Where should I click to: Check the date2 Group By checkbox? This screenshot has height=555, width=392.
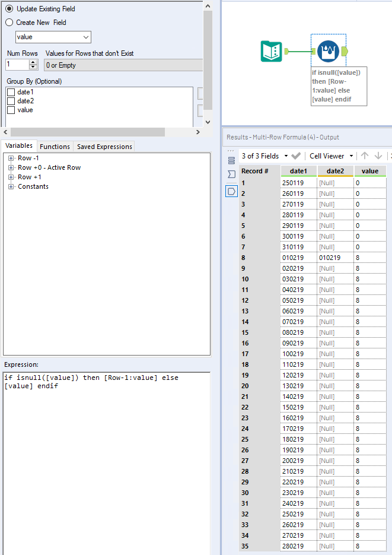coord(11,102)
